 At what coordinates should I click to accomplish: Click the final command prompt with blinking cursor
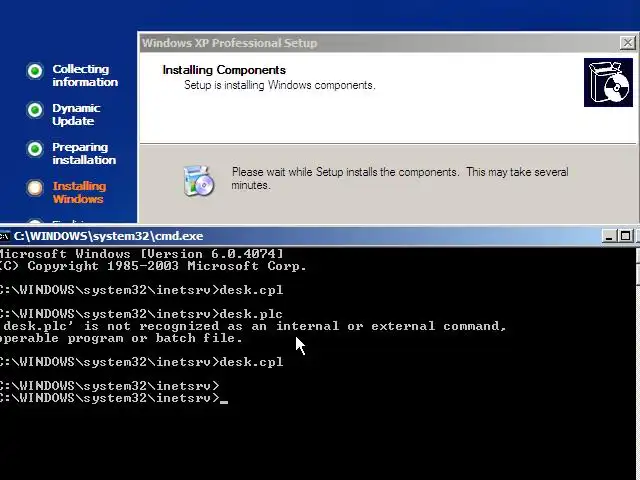coord(114,398)
